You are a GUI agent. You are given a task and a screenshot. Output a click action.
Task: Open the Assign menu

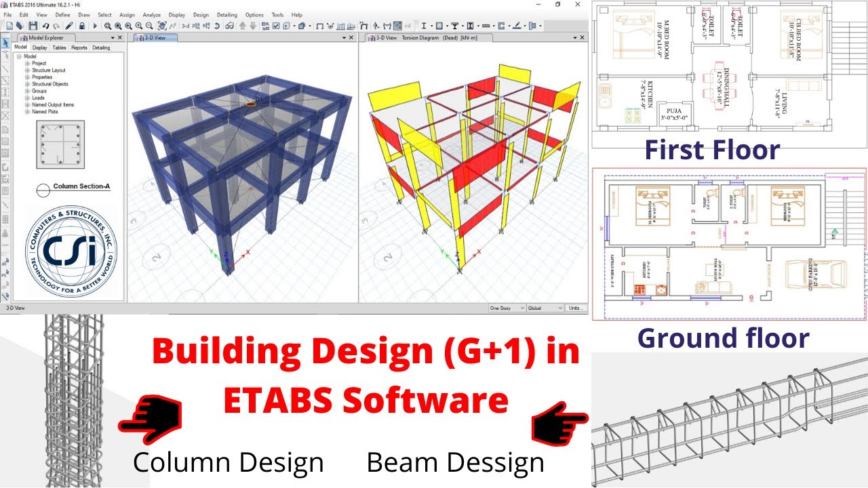tap(127, 14)
